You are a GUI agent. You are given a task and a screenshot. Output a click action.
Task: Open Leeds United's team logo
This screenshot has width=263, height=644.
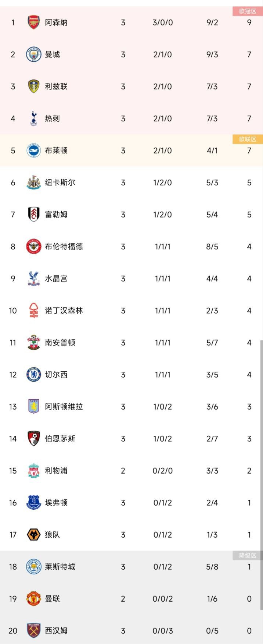tap(34, 86)
